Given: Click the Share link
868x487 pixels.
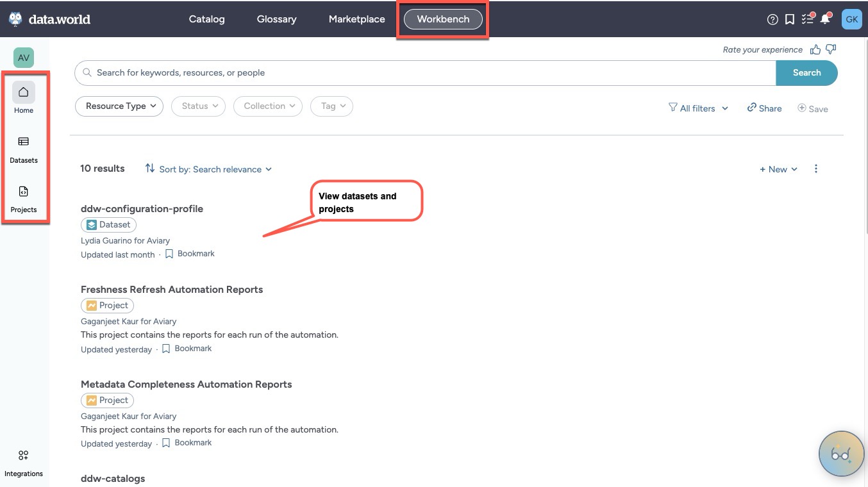Looking at the screenshot, I should (764, 108).
